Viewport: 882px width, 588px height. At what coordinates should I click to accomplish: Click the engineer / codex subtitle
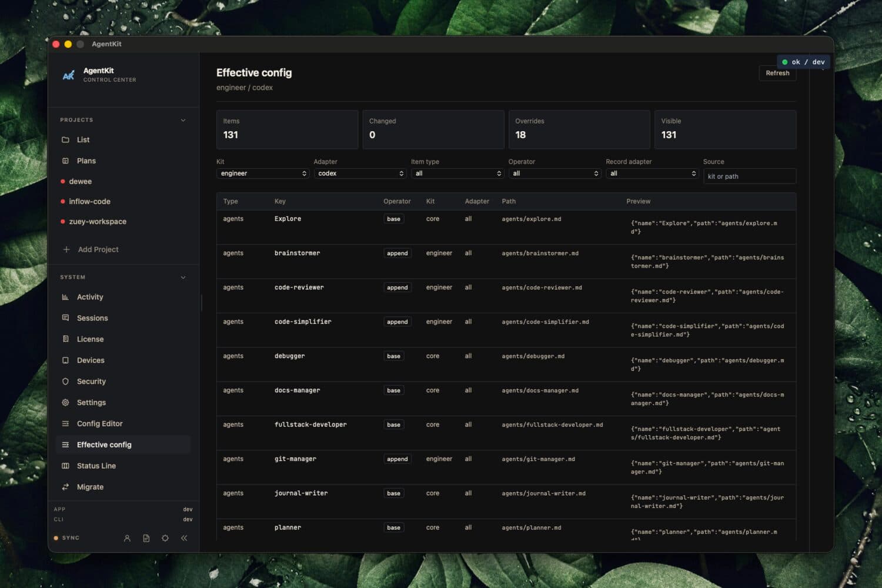click(x=245, y=88)
